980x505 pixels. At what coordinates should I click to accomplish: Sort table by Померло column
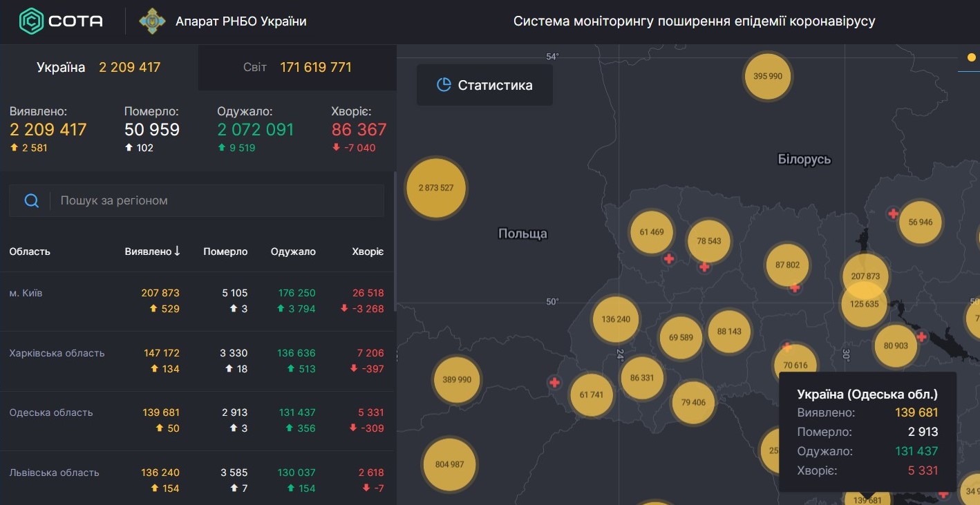tap(225, 251)
